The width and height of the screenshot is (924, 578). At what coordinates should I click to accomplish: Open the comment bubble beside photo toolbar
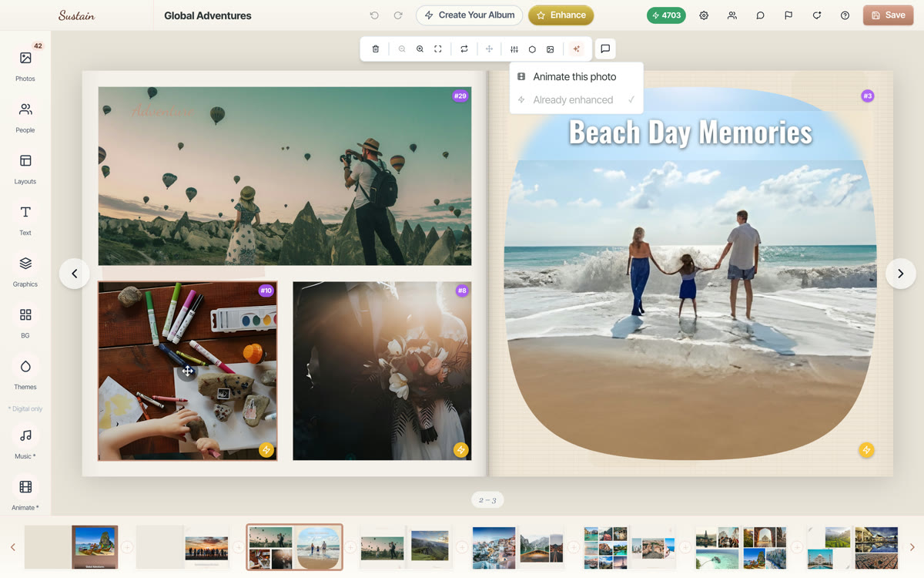[605, 49]
